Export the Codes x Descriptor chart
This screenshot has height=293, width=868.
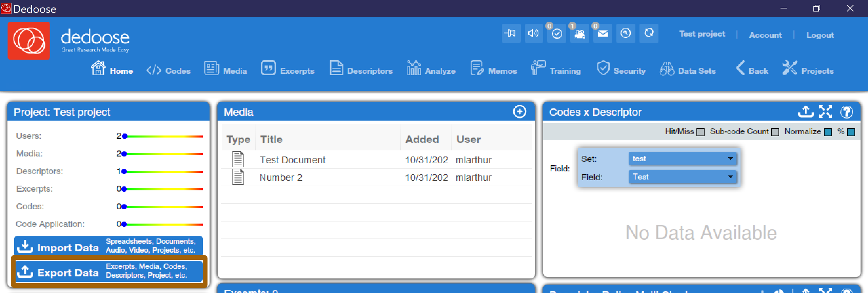coord(806,111)
